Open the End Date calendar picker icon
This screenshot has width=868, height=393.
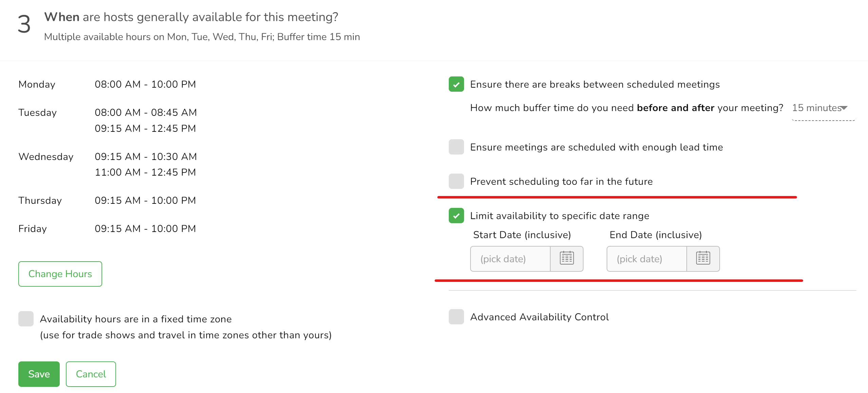point(703,258)
